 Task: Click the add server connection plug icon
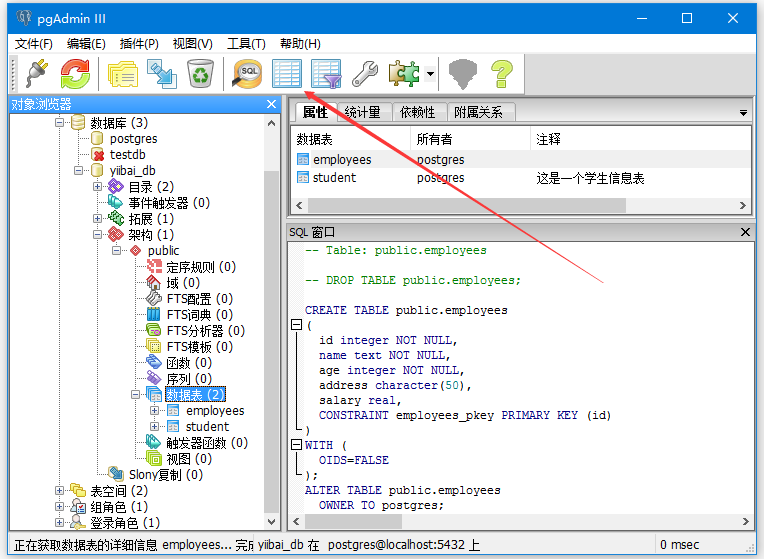(x=37, y=73)
